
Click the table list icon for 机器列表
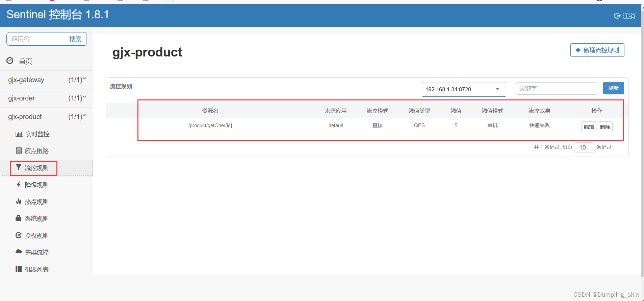[19, 269]
